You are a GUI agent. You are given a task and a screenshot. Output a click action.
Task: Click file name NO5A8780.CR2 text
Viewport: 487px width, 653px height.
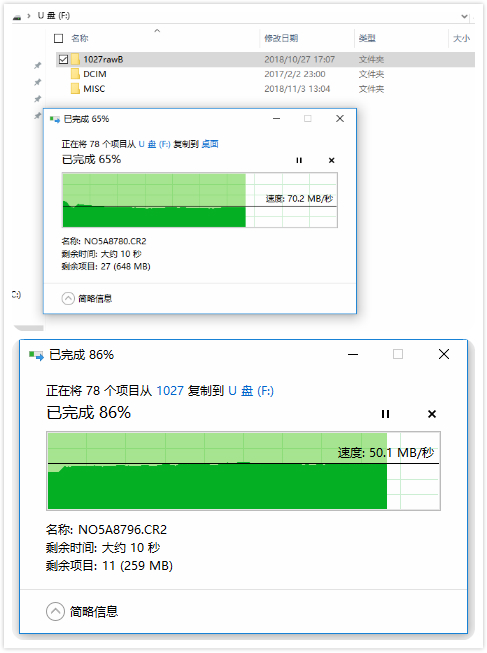(115, 241)
